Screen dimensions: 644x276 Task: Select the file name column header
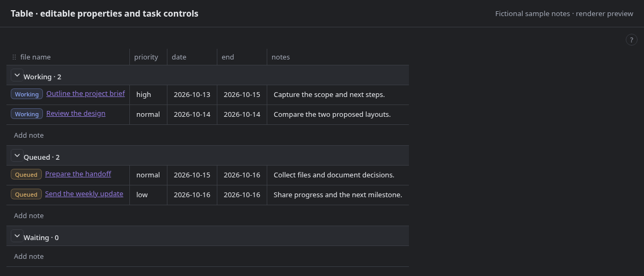tap(68, 57)
